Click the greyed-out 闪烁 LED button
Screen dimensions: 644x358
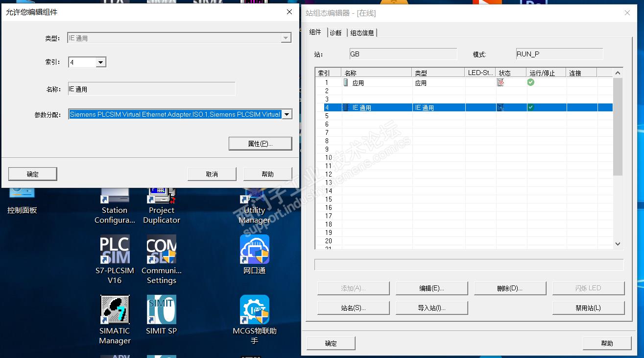click(x=588, y=288)
